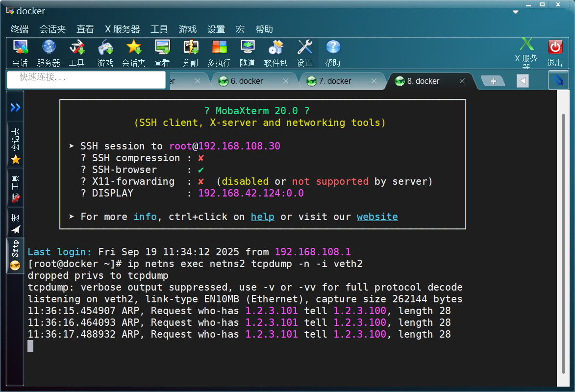Image resolution: width=575 pixels, height=392 pixels.
Task: Close the partially hidden tab ending in 'er'
Action: (198, 81)
